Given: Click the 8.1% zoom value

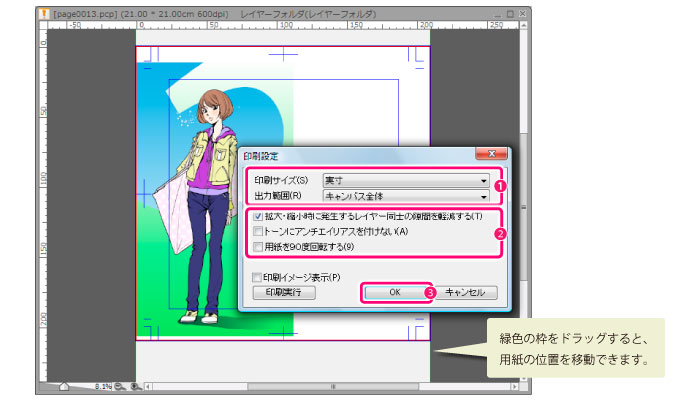Looking at the screenshot, I should pos(103,387).
